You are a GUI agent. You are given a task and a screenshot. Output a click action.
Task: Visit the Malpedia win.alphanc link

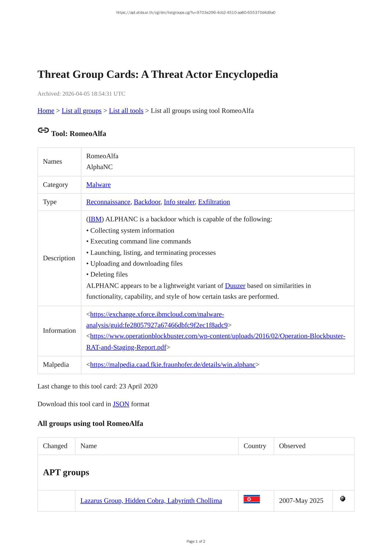click(x=173, y=365)
